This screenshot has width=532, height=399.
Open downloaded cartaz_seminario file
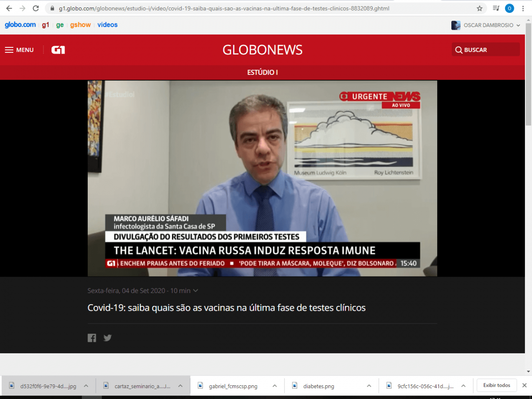point(142,386)
